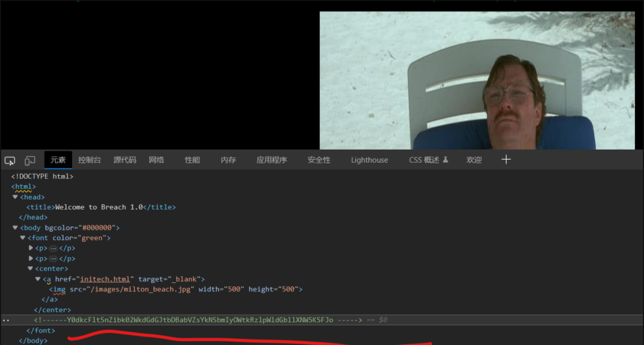The image size is (644, 345).
Task: Open the 内存 tab
Action: [228, 160]
